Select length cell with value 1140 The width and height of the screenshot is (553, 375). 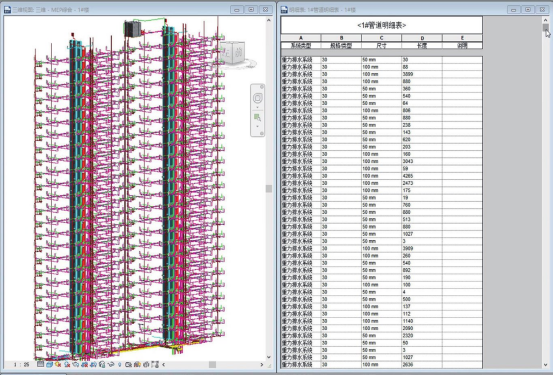click(422, 321)
